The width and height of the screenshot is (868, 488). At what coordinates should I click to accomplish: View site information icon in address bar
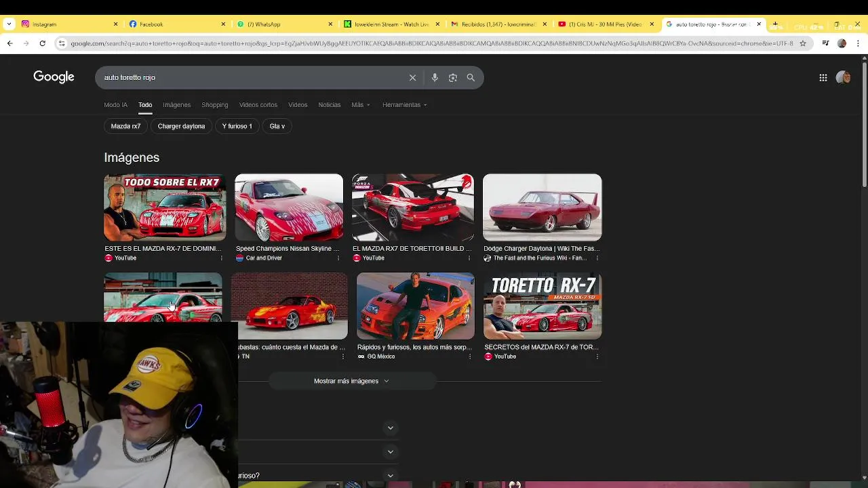[x=62, y=43]
